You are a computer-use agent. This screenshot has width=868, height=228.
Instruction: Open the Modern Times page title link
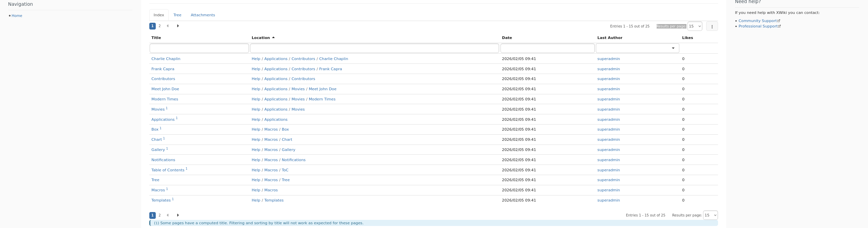(x=165, y=99)
